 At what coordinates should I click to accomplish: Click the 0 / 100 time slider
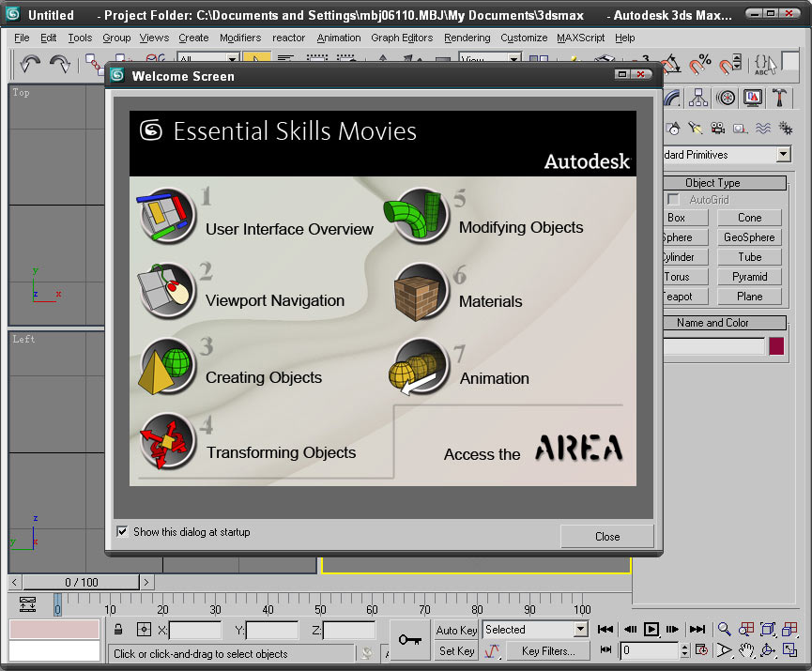82,583
